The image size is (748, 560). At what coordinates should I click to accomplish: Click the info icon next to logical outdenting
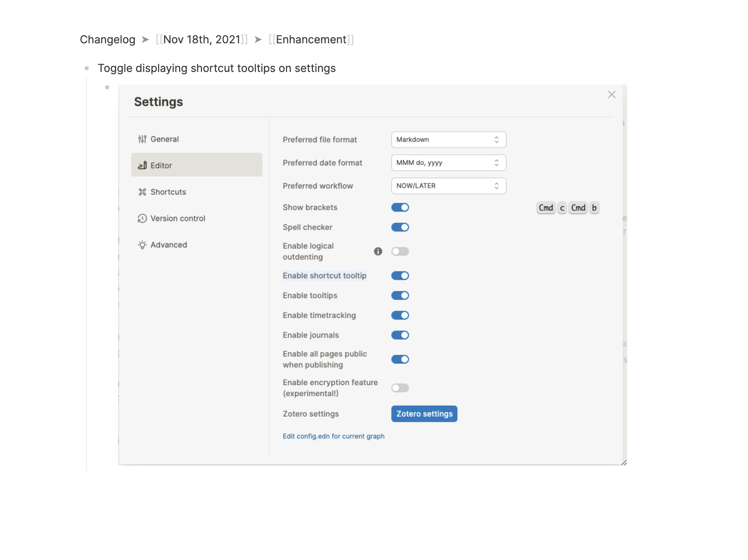pyautogui.click(x=378, y=251)
